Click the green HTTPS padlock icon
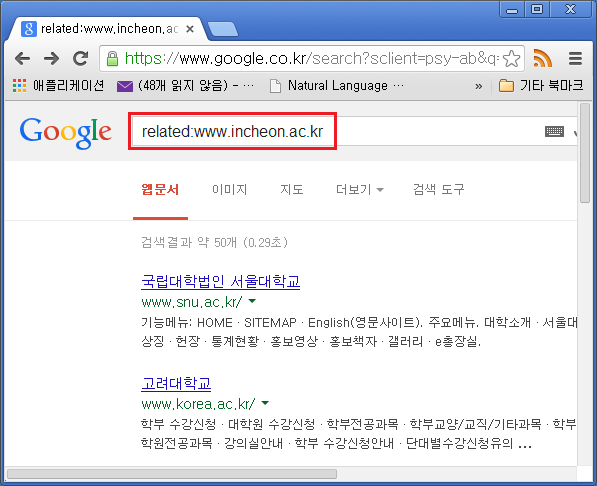Screen dimensions: 597x486 click(x=112, y=59)
